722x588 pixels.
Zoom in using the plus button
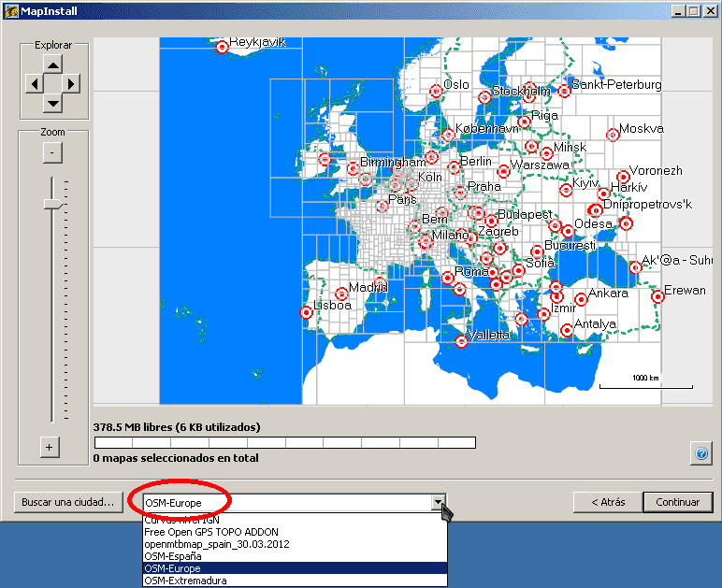coord(50,447)
